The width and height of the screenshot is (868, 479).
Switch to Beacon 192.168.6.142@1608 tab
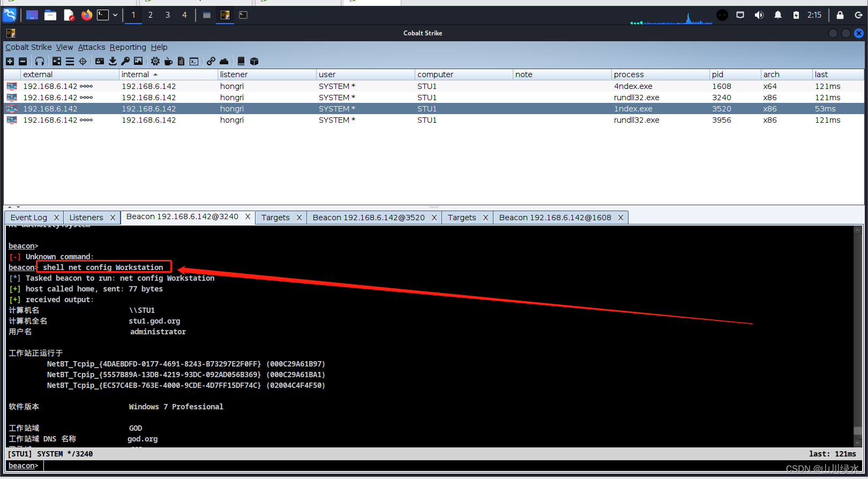coord(555,218)
